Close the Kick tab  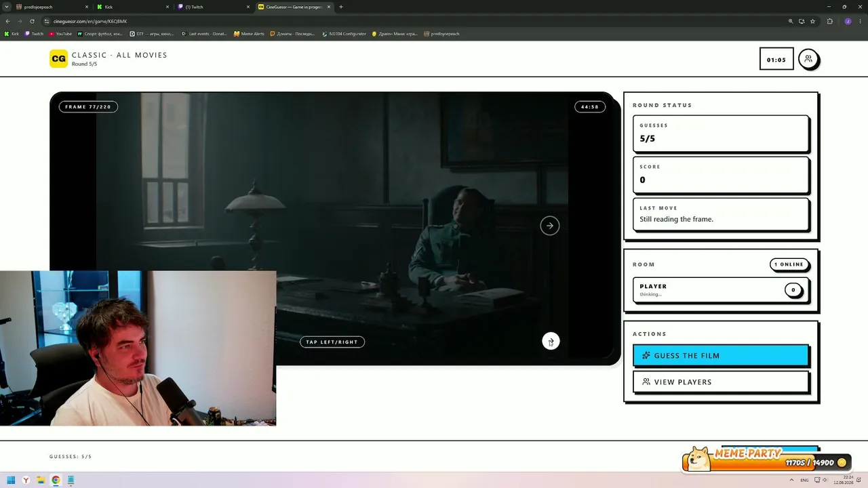(167, 7)
